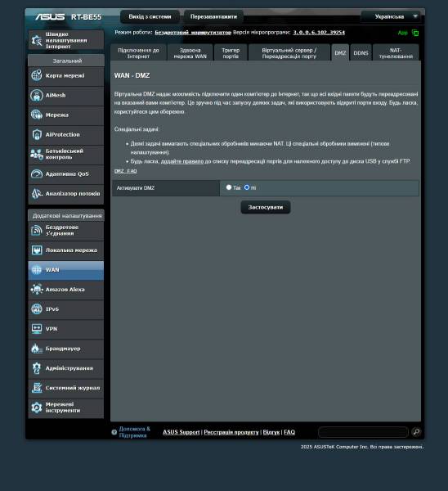
Task: Switch to the DMZ tab
Action: [x=340, y=53]
